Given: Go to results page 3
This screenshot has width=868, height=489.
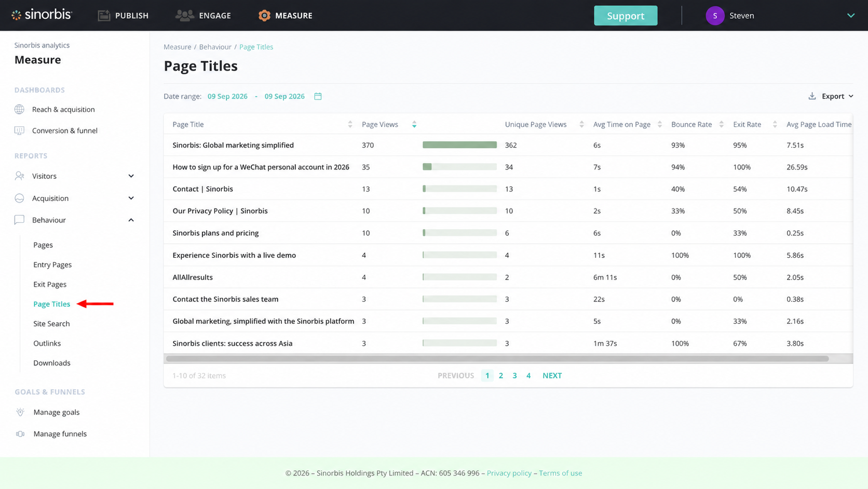Looking at the screenshot, I should pyautogui.click(x=514, y=375).
